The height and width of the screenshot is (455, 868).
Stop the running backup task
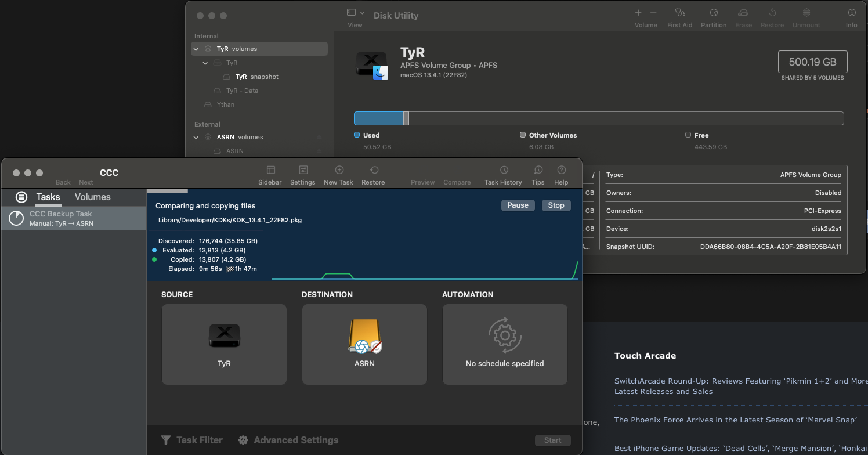pos(556,205)
